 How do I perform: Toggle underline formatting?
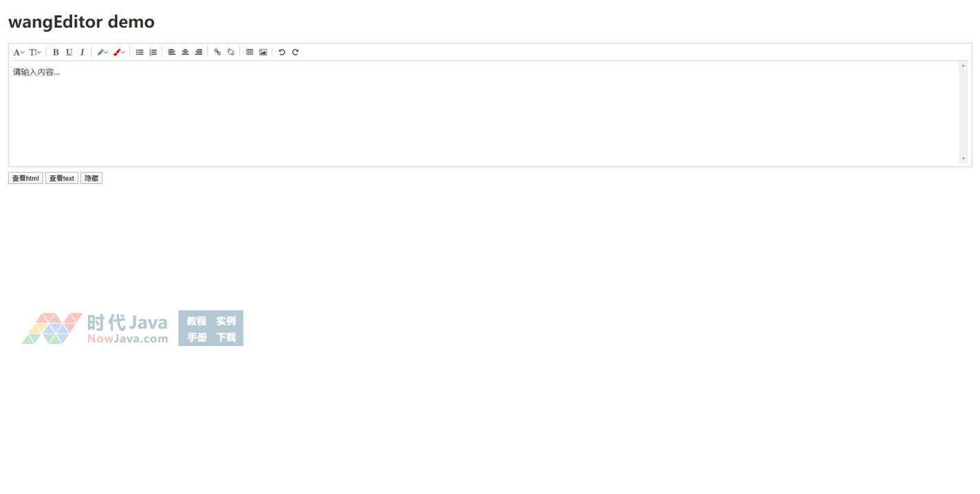click(69, 52)
